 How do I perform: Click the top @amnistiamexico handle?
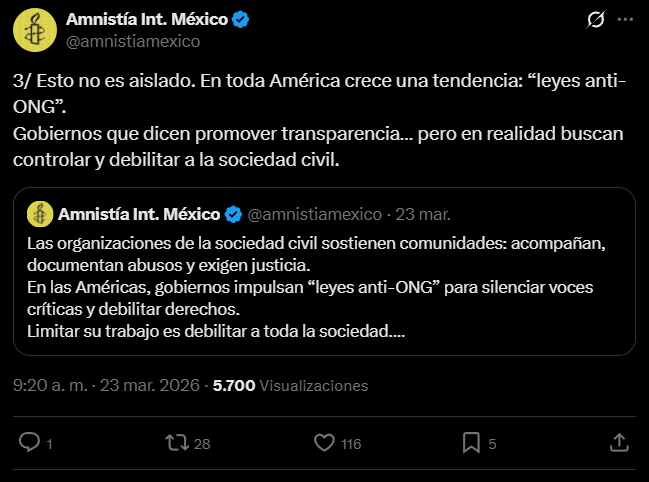click(133, 41)
